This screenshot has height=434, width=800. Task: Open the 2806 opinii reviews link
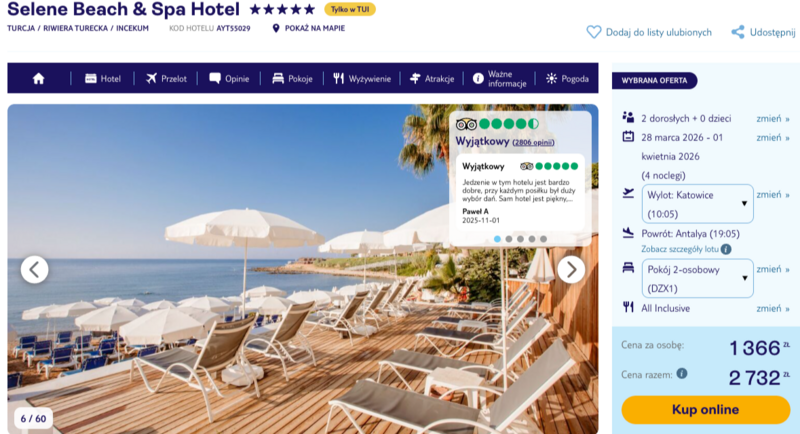(x=533, y=142)
